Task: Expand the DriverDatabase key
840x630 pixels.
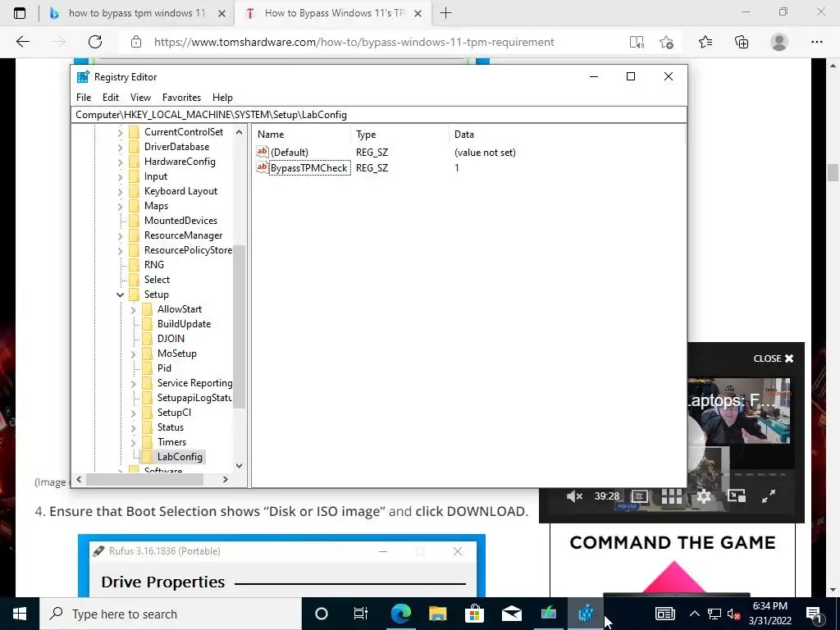Action: coord(120,148)
